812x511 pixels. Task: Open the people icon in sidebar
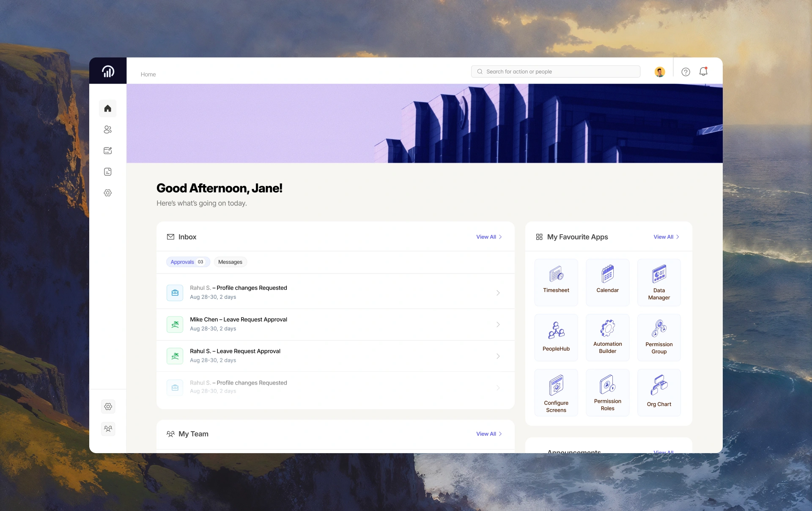107,130
